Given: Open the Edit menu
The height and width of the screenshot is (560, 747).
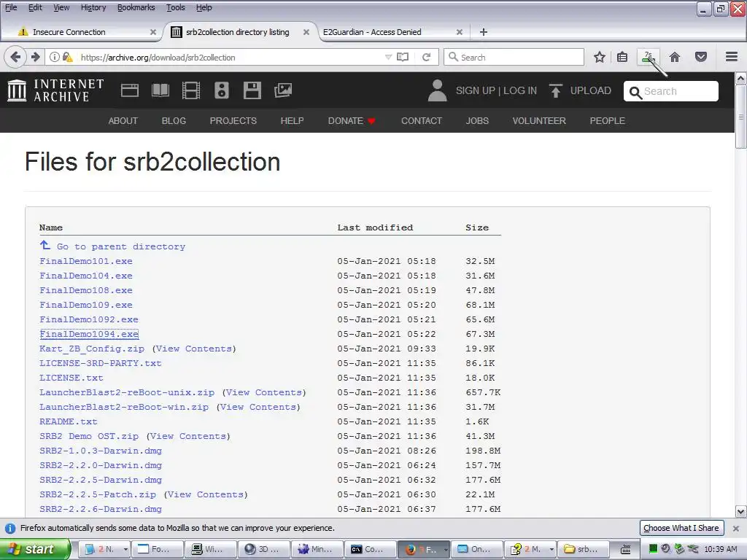Looking at the screenshot, I should 35,7.
